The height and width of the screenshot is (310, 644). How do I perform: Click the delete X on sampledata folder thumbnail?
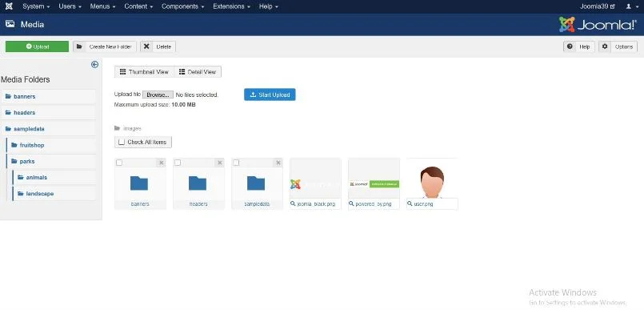(278, 163)
